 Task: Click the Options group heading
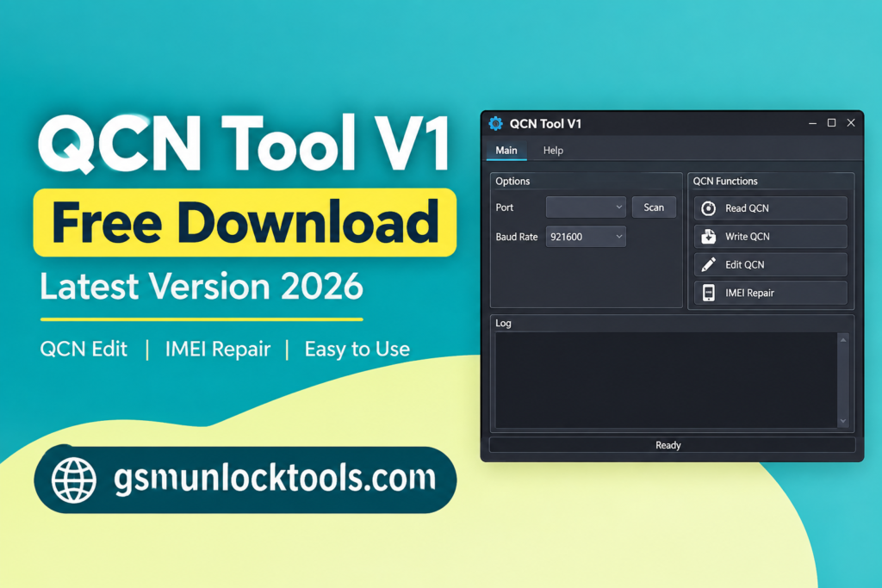click(x=512, y=181)
